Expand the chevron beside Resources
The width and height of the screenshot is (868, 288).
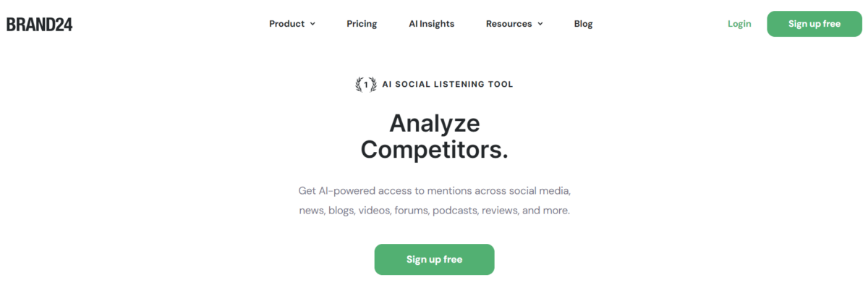[x=540, y=24]
